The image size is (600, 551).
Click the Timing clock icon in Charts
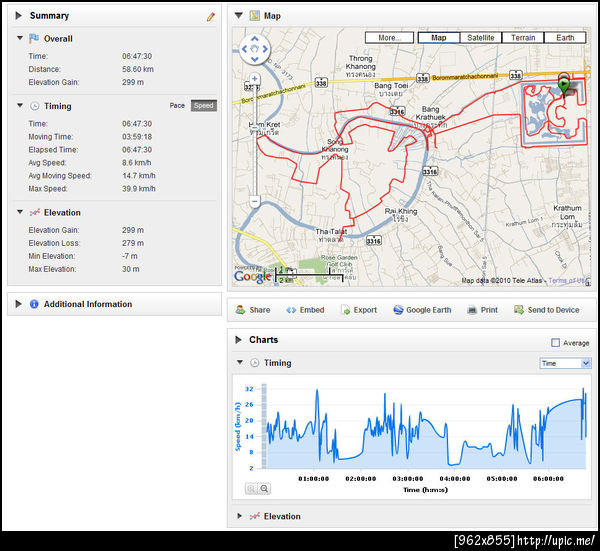[x=254, y=363]
